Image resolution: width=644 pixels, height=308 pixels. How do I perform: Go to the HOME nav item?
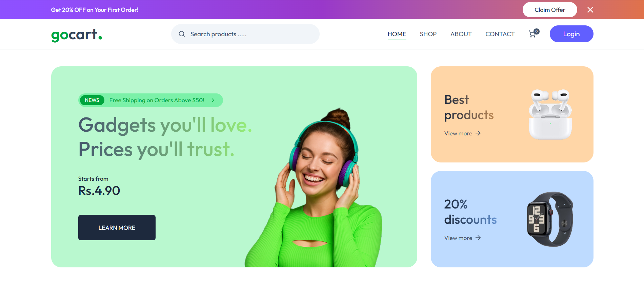click(x=397, y=34)
